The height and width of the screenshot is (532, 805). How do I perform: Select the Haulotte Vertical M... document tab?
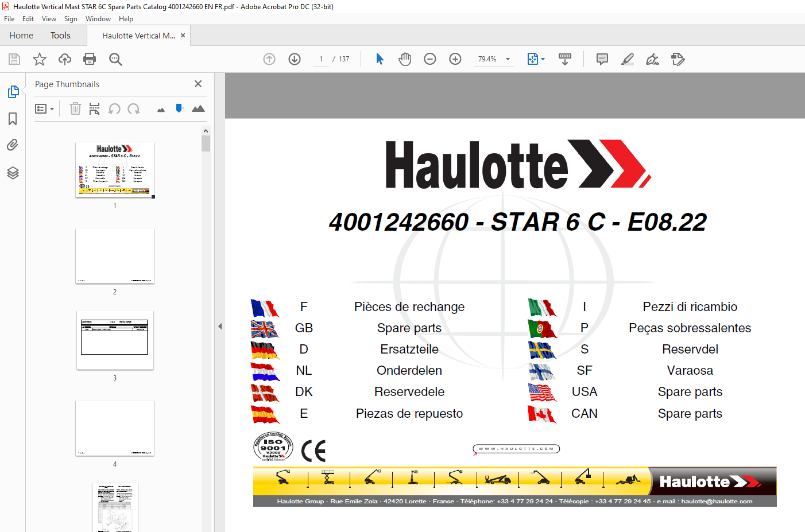[138, 36]
